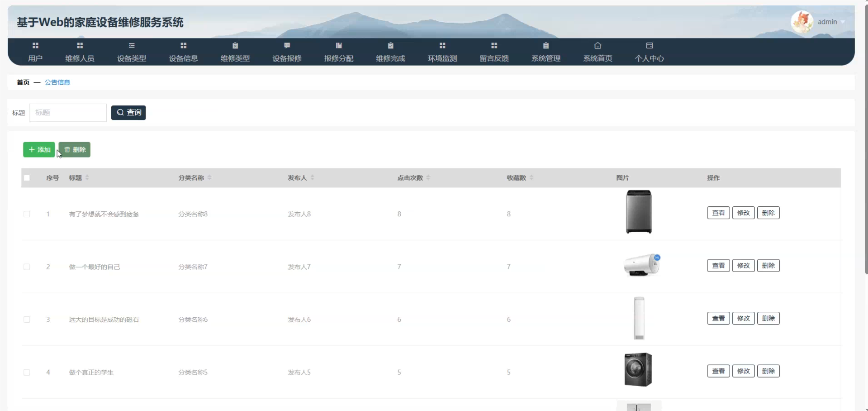The image size is (868, 411).
Task: View details of 远大的目标是成功的磁石 with 查看
Action: coord(718,318)
